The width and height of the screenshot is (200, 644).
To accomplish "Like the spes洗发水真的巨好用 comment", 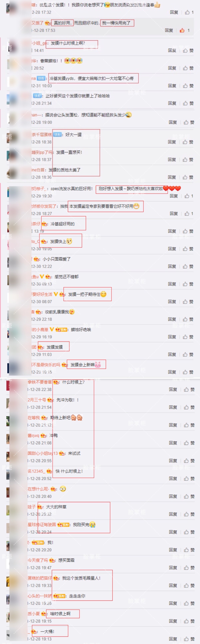I will point(189,196).
